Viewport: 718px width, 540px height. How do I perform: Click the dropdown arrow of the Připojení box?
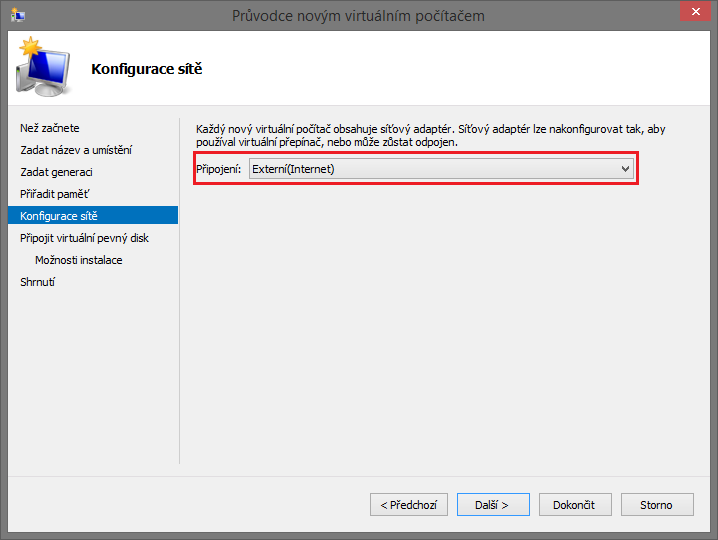(x=626, y=169)
